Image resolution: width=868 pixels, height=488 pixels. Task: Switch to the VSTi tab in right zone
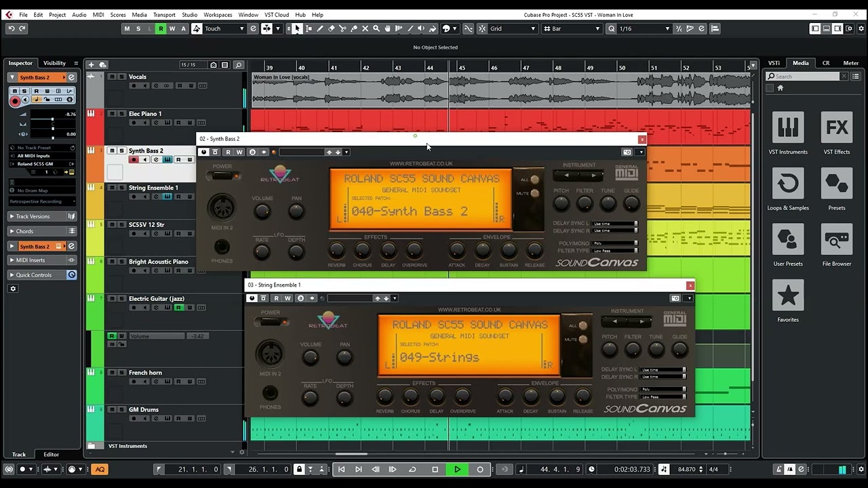[x=773, y=63]
